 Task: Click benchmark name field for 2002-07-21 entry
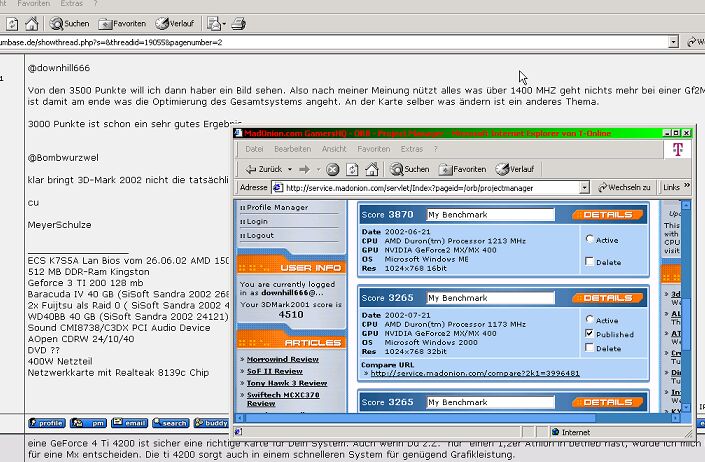[490, 298]
